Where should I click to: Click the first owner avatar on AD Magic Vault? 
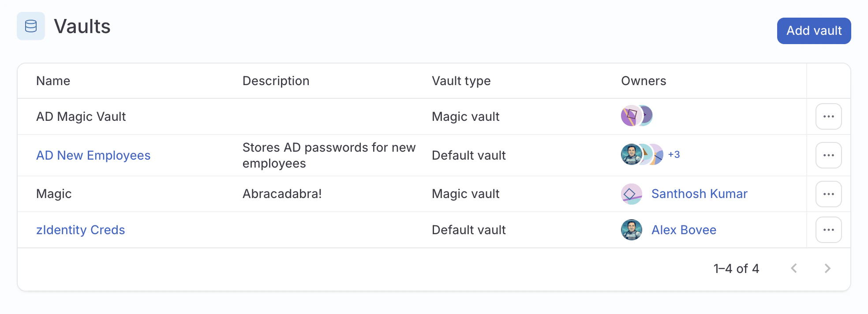point(631,116)
